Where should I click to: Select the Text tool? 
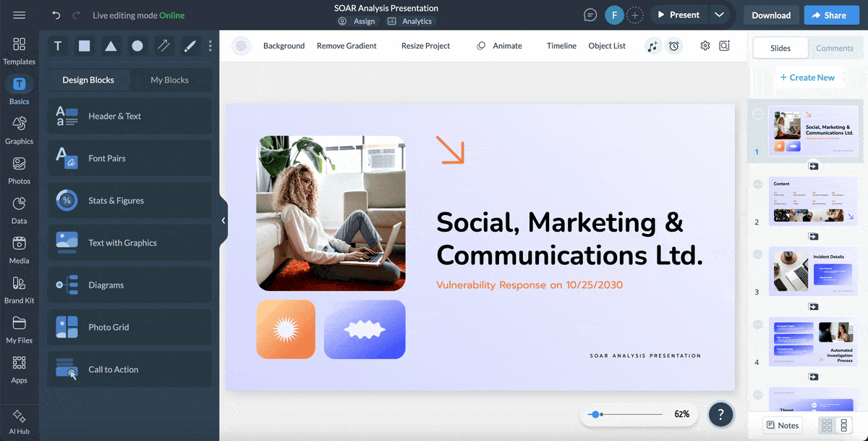[x=58, y=46]
